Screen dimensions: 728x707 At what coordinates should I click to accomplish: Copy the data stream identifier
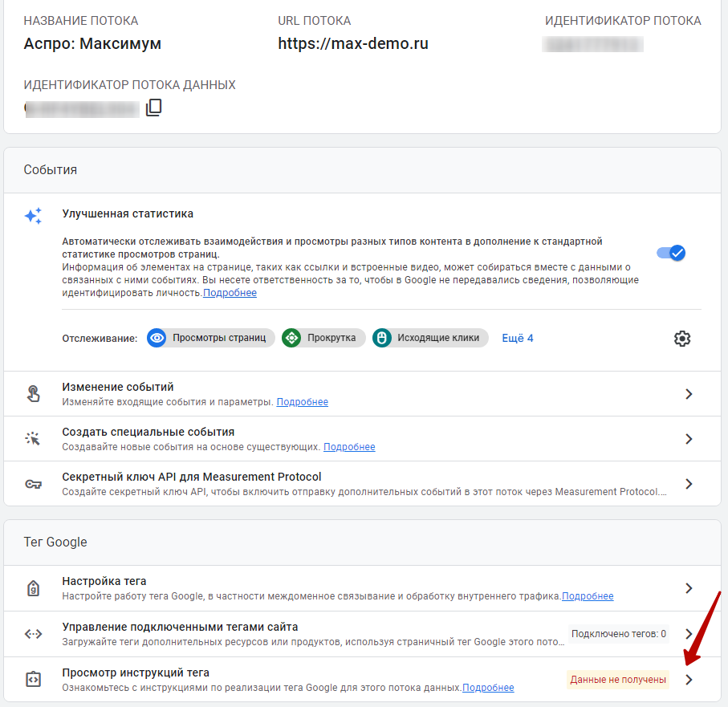[x=153, y=108]
